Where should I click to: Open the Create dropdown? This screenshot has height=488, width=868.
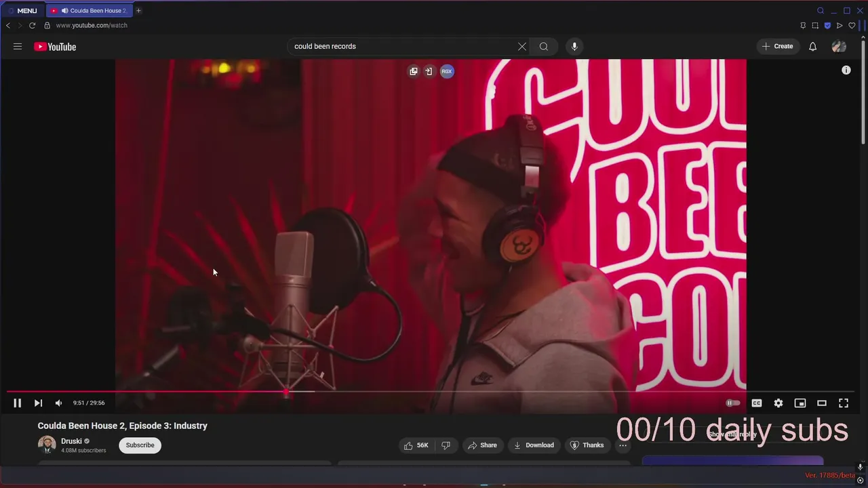[x=777, y=47]
